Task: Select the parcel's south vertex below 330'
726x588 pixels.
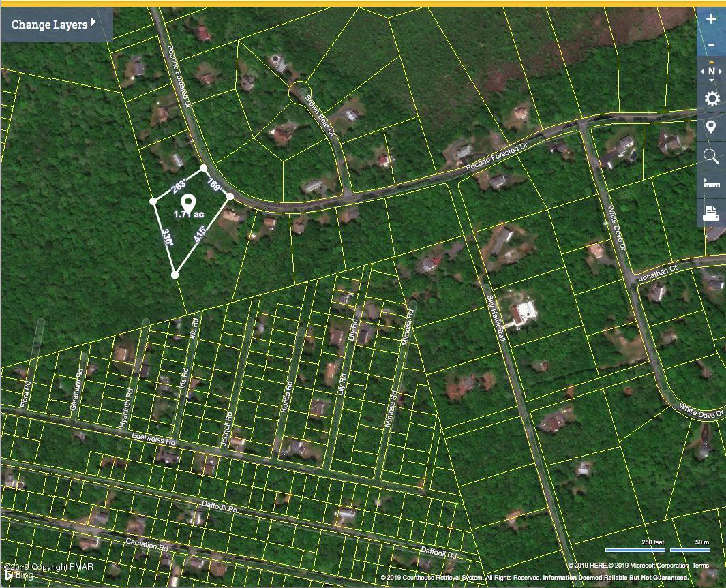Action: pyautogui.click(x=175, y=275)
